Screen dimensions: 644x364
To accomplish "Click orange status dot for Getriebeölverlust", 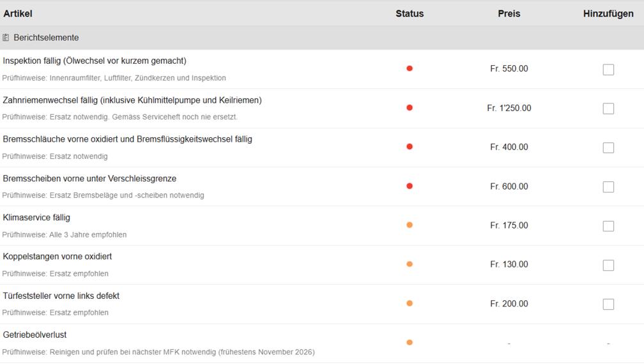I will [410, 342].
